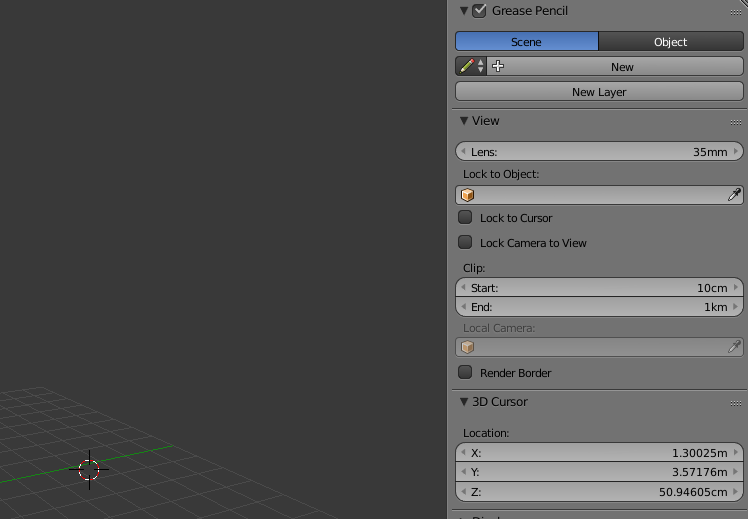Increase the Clip End value

point(736,306)
